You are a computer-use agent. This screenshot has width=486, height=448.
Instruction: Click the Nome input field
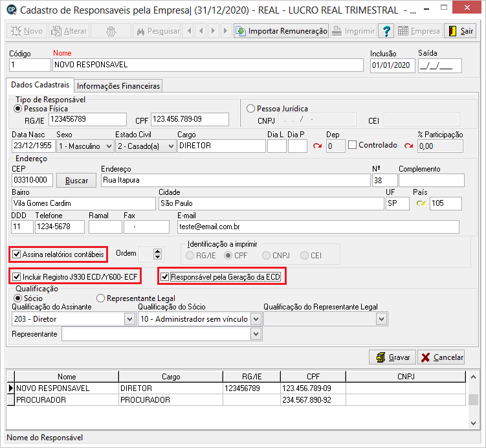point(208,65)
